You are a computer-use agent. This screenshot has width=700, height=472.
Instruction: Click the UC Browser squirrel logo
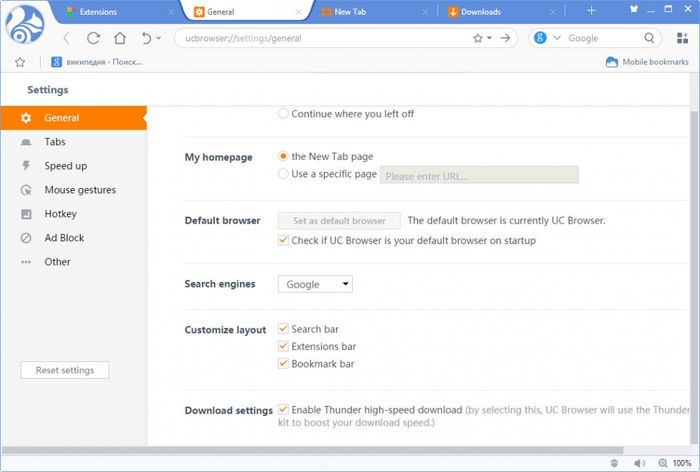25,25
